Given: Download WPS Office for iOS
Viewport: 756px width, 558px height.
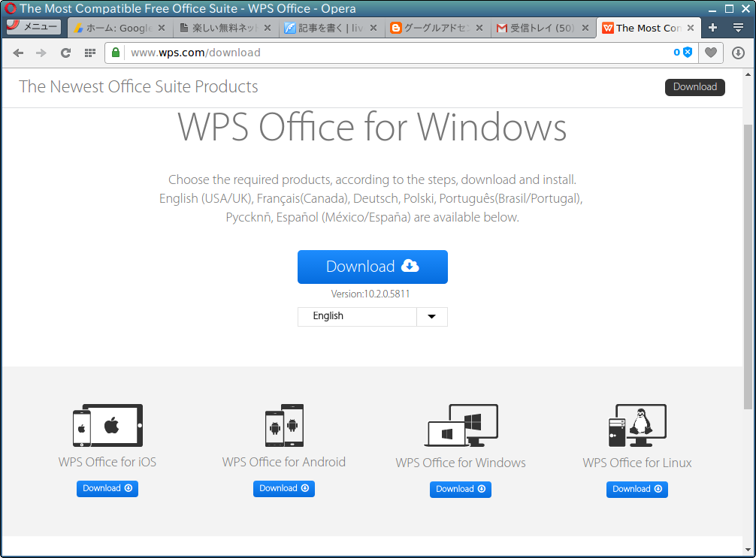Looking at the screenshot, I should click(107, 489).
